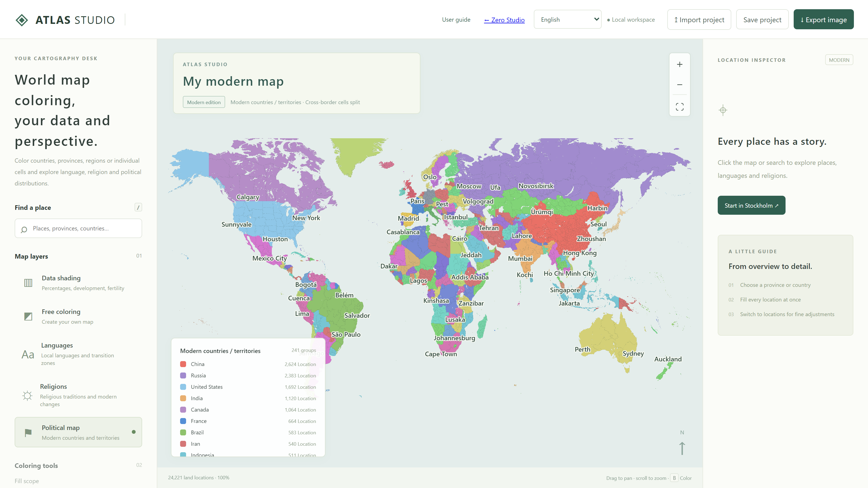
Task: Click the Save project button
Action: [762, 20]
